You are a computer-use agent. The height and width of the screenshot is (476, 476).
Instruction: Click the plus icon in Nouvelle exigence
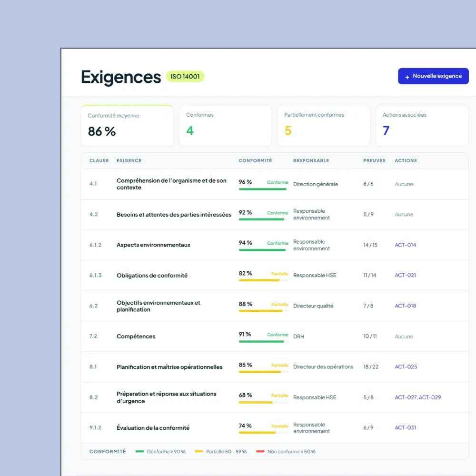pyautogui.click(x=407, y=77)
